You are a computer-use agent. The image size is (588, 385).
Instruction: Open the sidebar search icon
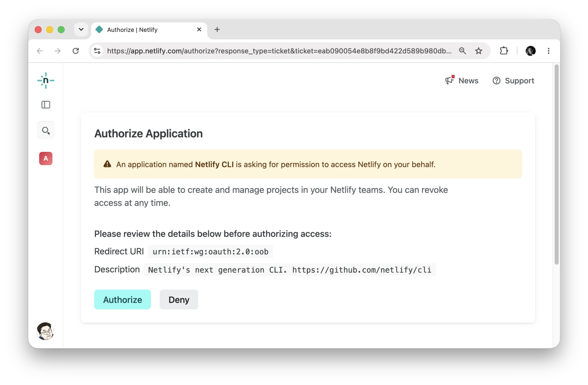pos(46,130)
